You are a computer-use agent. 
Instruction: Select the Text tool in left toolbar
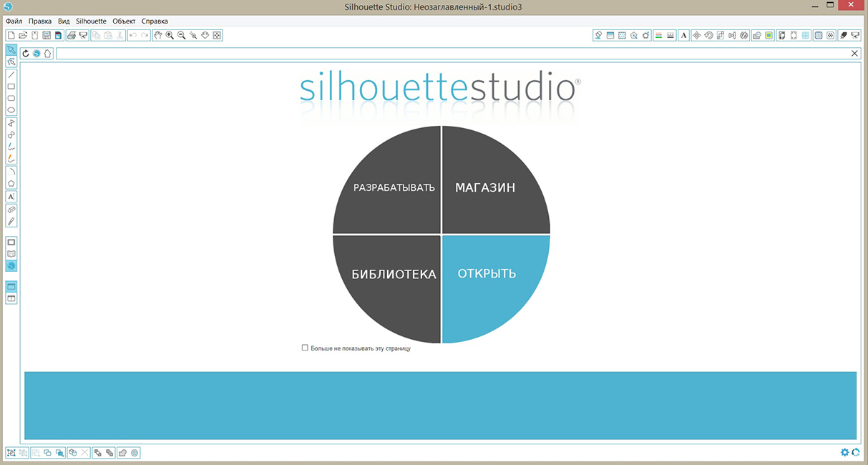pyautogui.click(x=11, y=196)
